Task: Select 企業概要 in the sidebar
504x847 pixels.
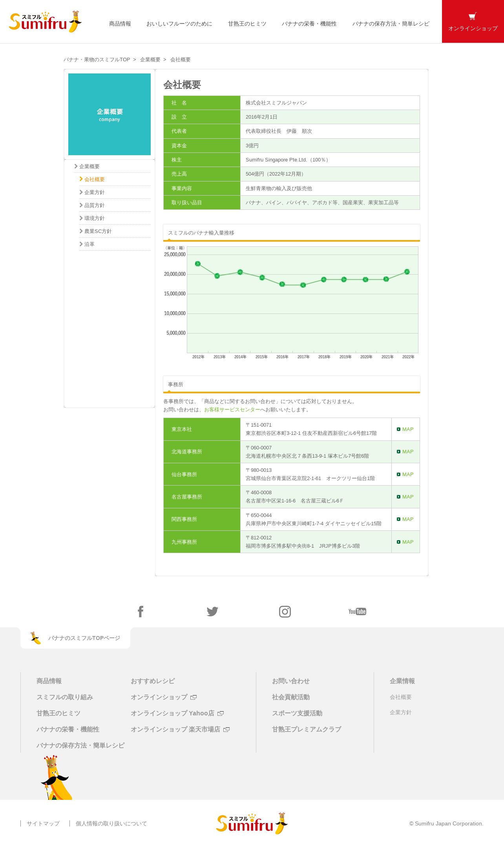Action: pos(89,167)
